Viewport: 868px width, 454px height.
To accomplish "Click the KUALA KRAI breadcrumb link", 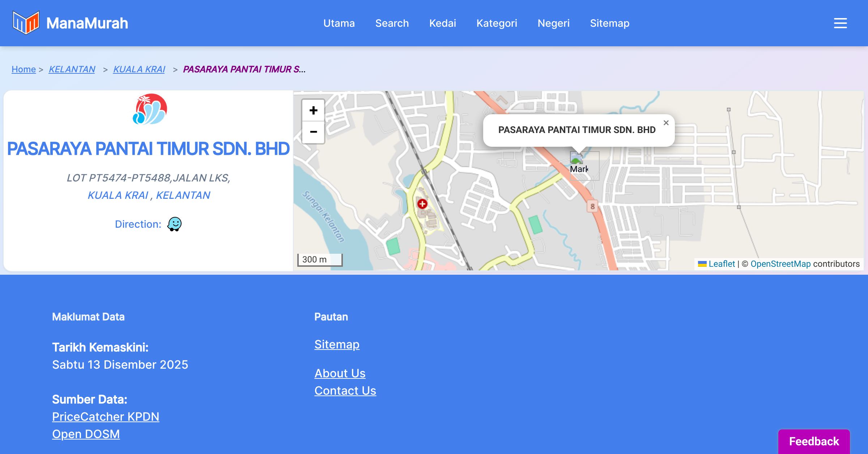I will (x=139, y=69).
